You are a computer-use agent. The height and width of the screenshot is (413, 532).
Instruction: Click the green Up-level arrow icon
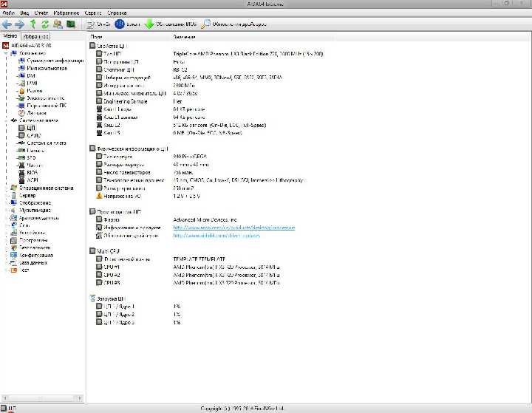click(x=33, y=24)
